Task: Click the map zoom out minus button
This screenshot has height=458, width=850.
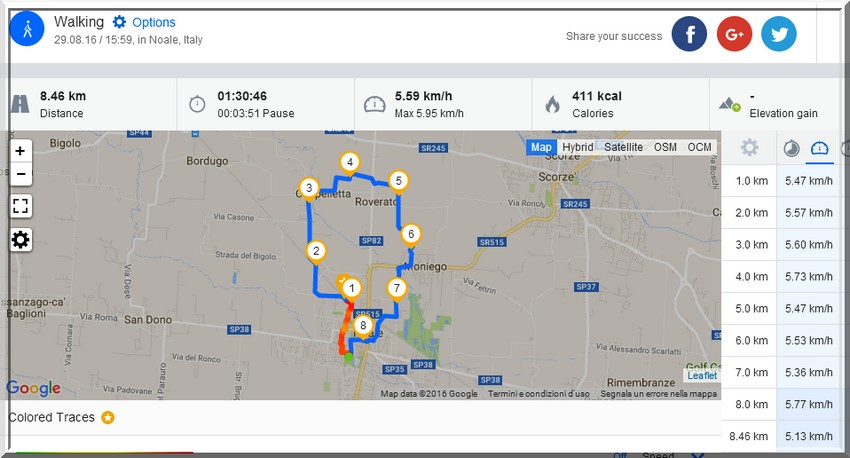Action: [21, 174]
